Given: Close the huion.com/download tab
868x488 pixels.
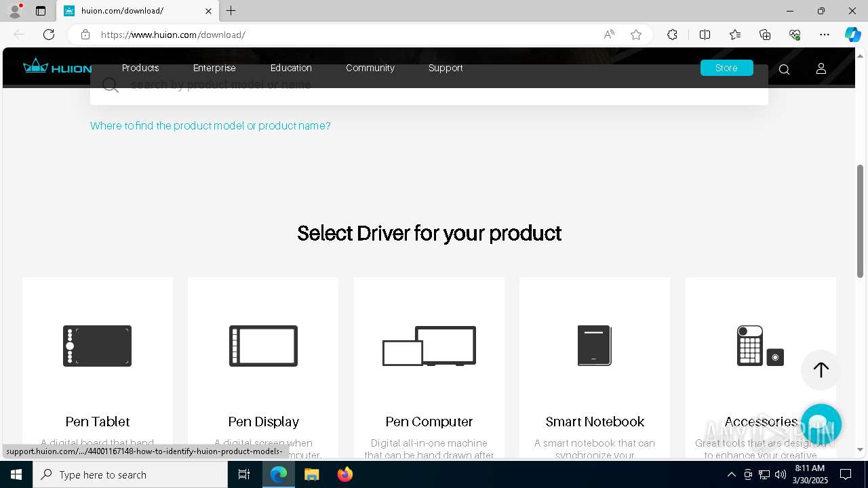Looking at the screenshot, I should coord(208,11).
